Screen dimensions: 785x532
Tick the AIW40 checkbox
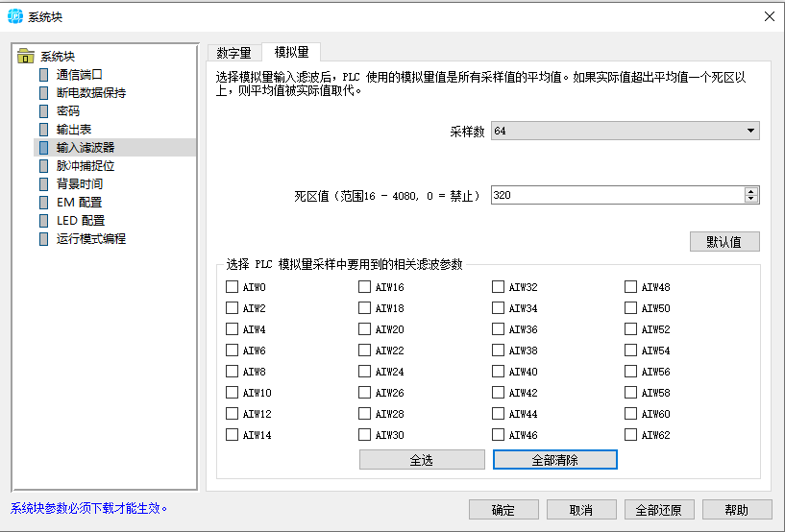[498, 372]
